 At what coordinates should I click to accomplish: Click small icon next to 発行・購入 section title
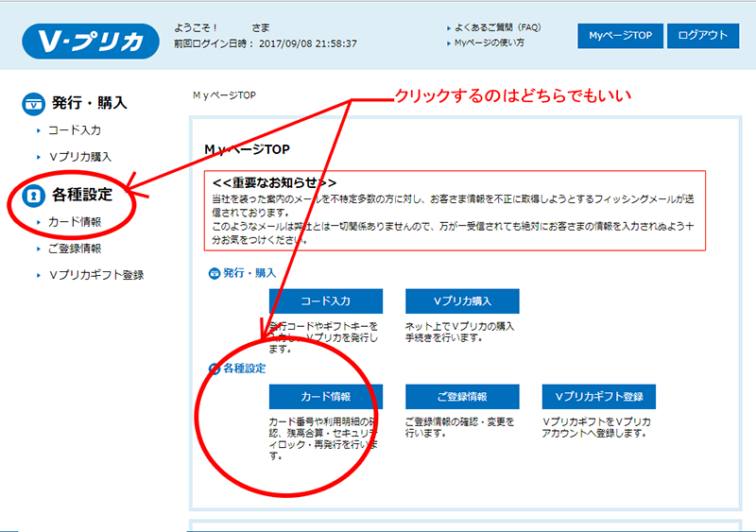point(214,273)
